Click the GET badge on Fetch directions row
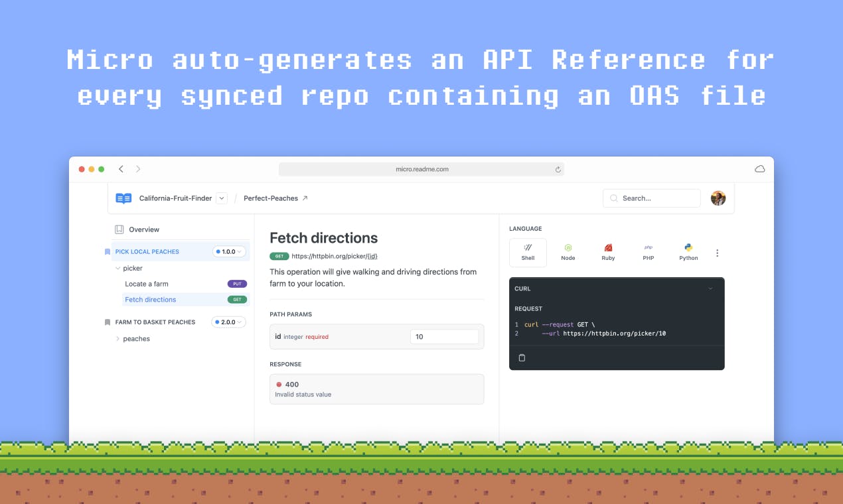 237,300
